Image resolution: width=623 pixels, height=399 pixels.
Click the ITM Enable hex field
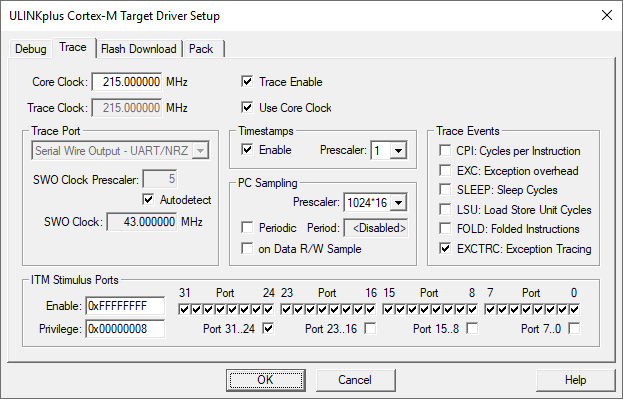coord(125,306)
